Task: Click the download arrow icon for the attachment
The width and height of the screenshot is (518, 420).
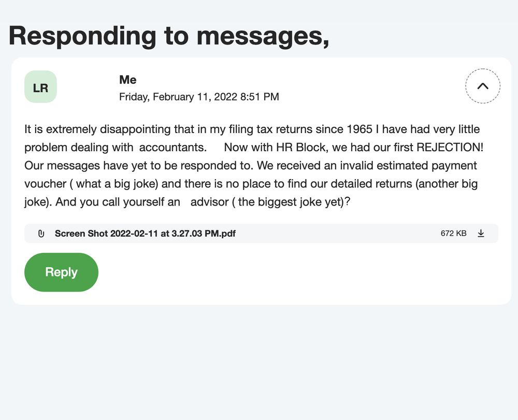Action: (x=481, y=234)
